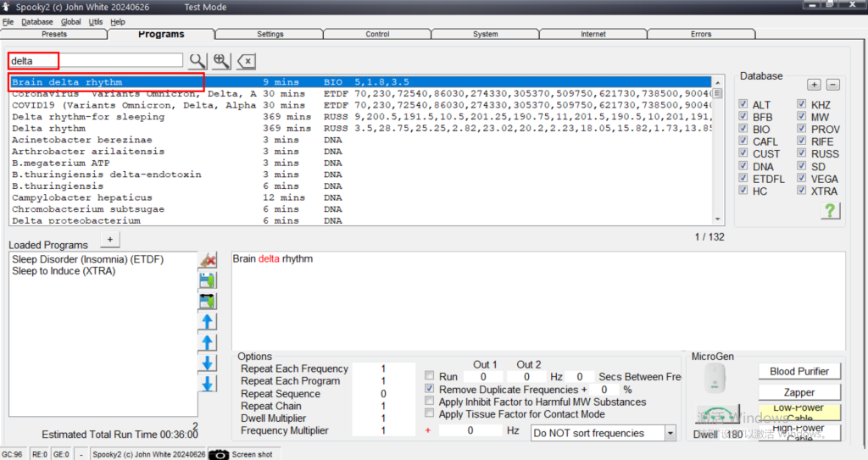Clear the search with the backspace icon
868x460 pixels.
pyautogui.click(x=246, y=61)
